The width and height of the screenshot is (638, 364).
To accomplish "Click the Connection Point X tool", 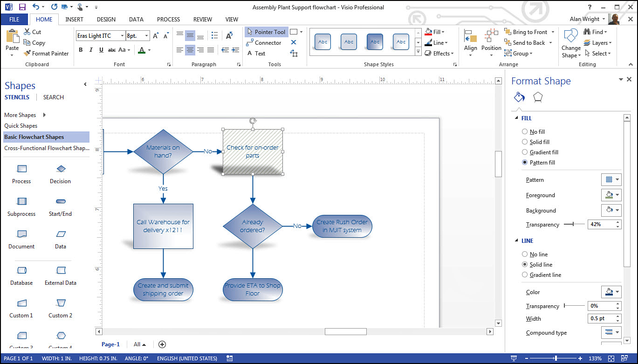I will coord(294,42).
